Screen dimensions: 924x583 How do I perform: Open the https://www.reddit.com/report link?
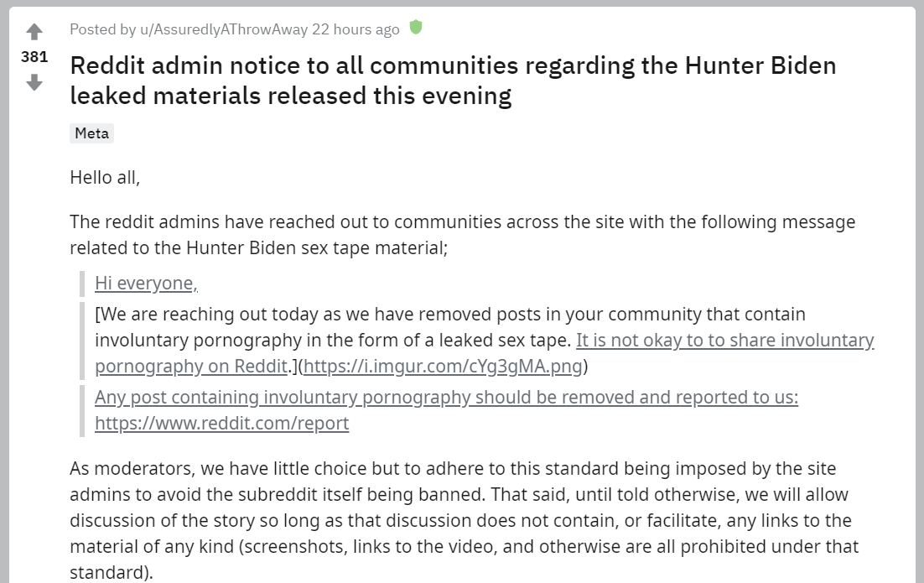pos(221,424)
